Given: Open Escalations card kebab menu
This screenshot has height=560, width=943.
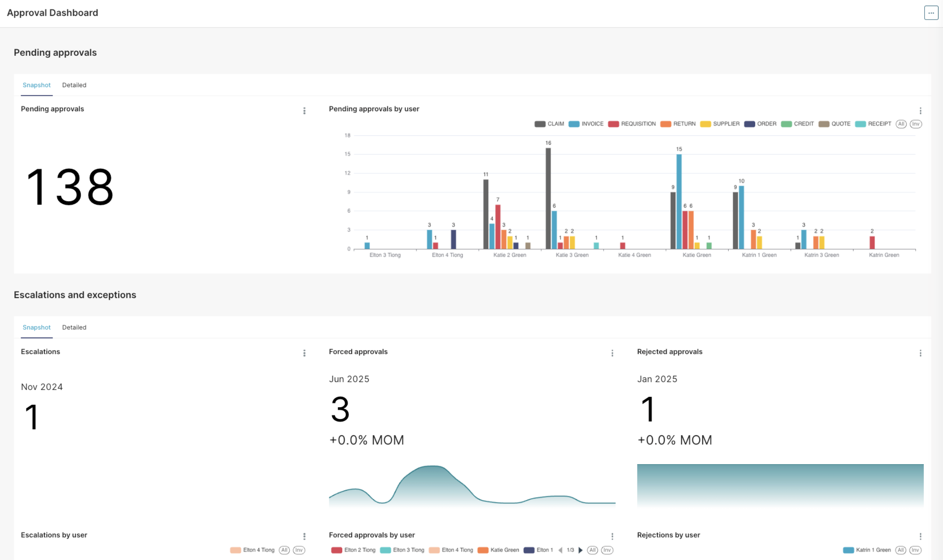Looking at the screenshot, I should coord(304,353).
